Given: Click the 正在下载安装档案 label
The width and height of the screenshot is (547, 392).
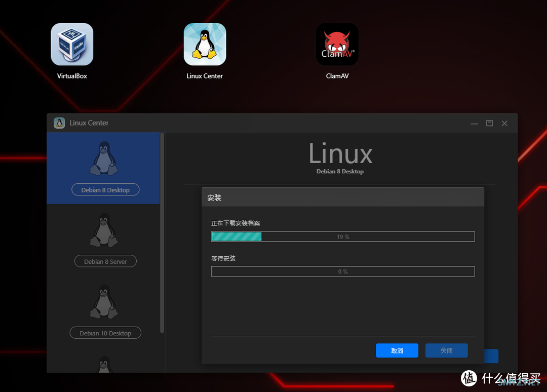Looking at the screenshot, I should 236,223.
